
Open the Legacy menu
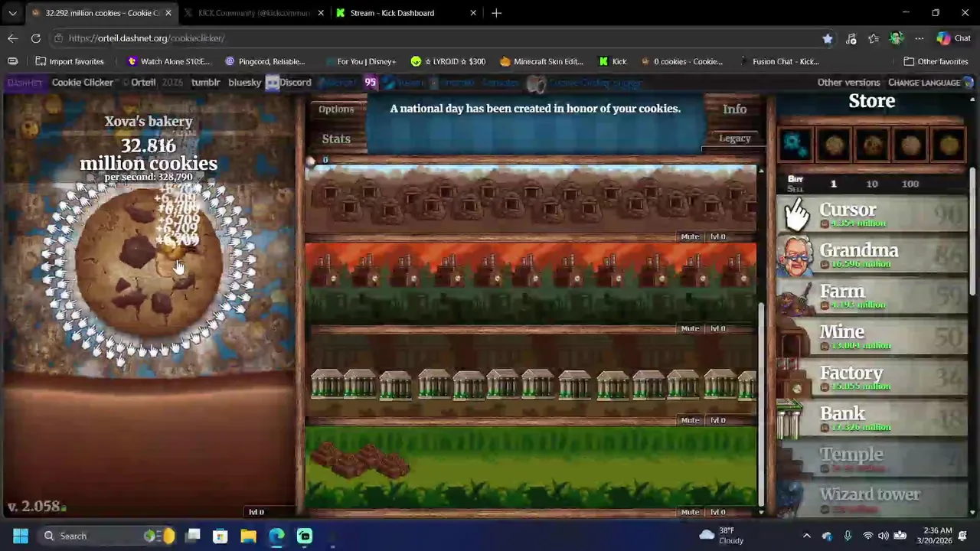[734, 139]
